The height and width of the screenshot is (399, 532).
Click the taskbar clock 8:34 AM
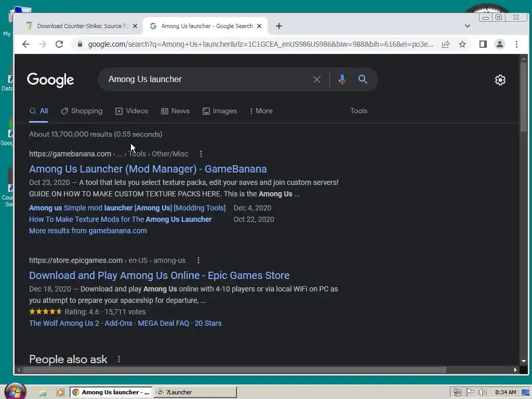(x=506, y=393)
